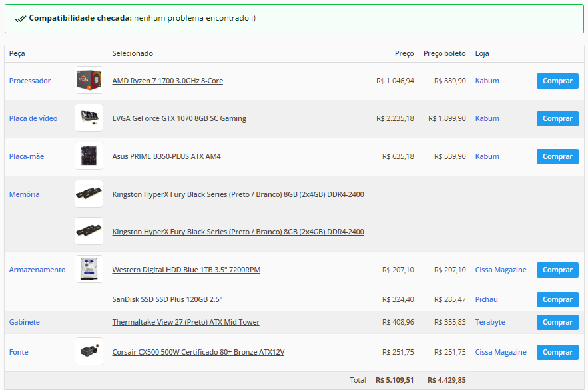Viewport: 588px width, 390px height.
Task: Click the Peça column header
Action: tap(17, 53)
